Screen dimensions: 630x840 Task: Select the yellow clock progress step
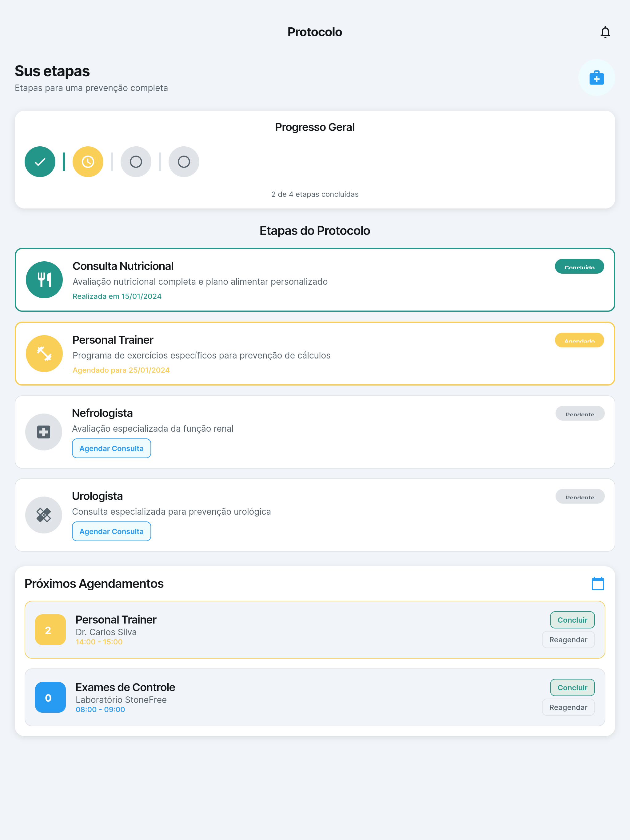tap(88, 162)
